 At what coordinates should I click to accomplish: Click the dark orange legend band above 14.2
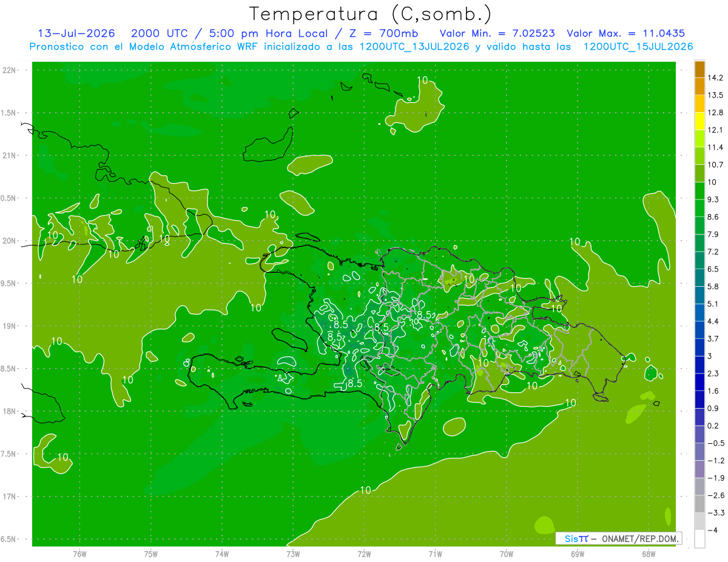699,69
